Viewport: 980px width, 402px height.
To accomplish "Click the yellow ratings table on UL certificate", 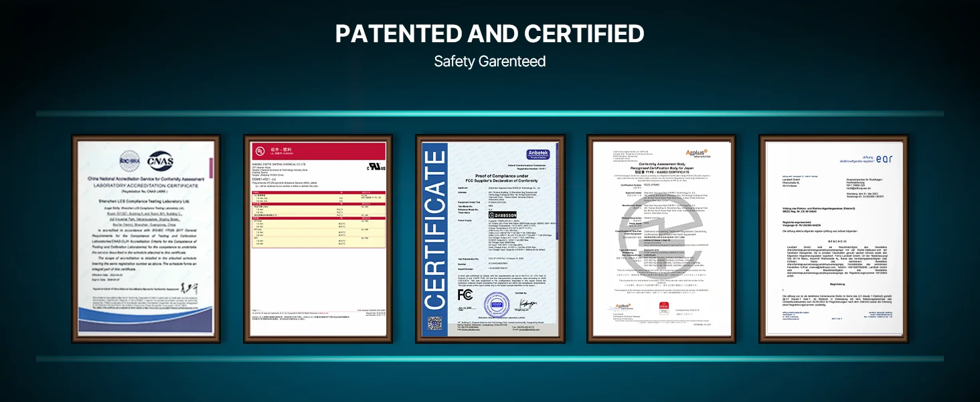I will 318,219.
